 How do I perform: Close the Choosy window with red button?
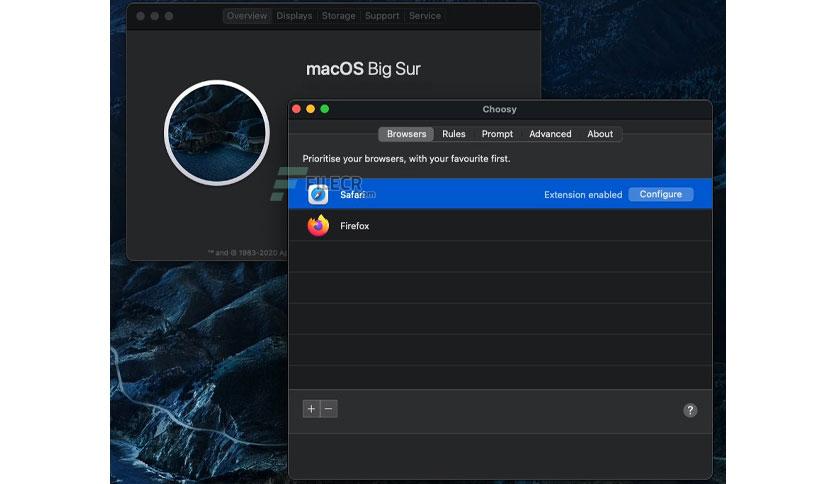click(x=296, y=109)
